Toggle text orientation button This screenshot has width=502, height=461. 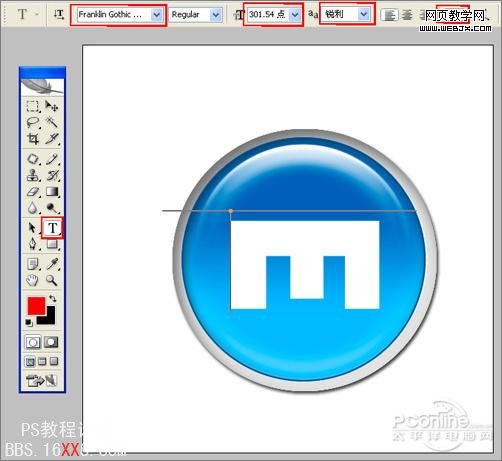(59, 14)
